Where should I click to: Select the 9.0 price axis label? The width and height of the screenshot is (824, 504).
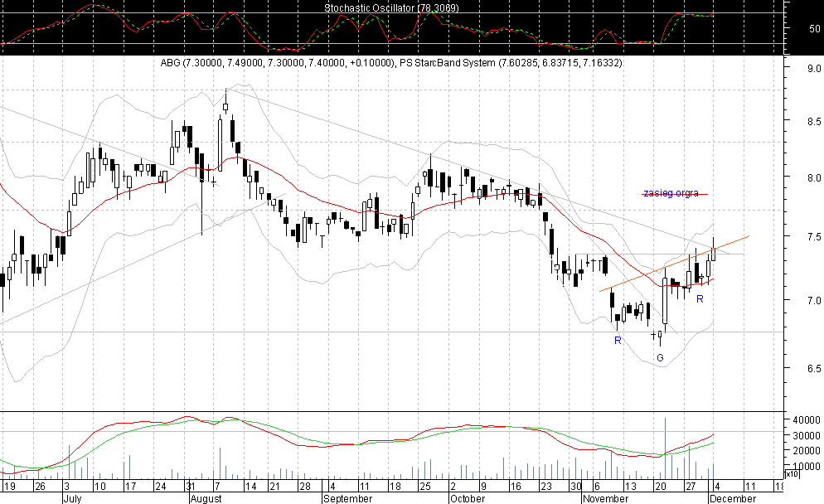coord(814,68)
